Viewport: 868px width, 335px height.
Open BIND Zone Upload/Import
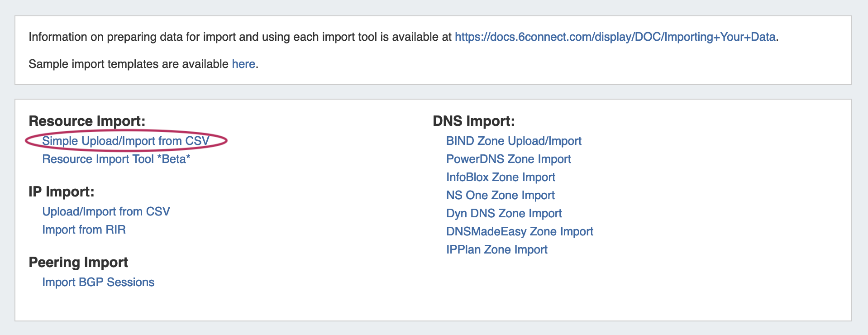click(x=514, y=141)
